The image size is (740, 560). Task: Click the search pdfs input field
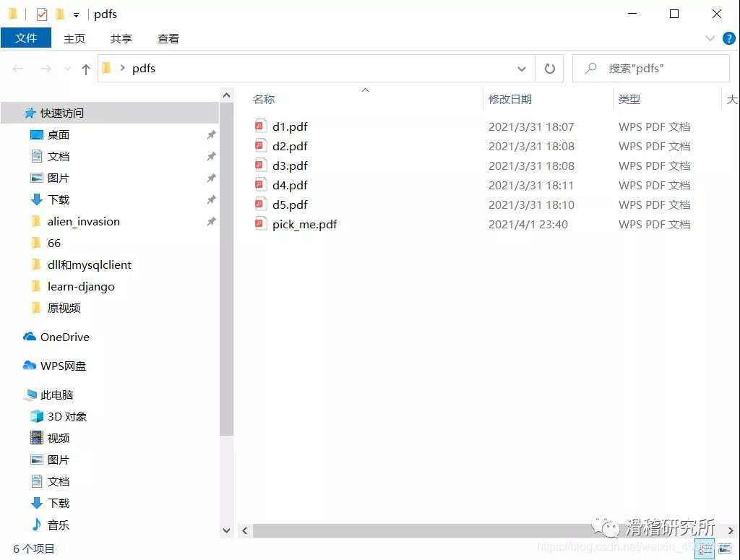(x=651, y=69)
